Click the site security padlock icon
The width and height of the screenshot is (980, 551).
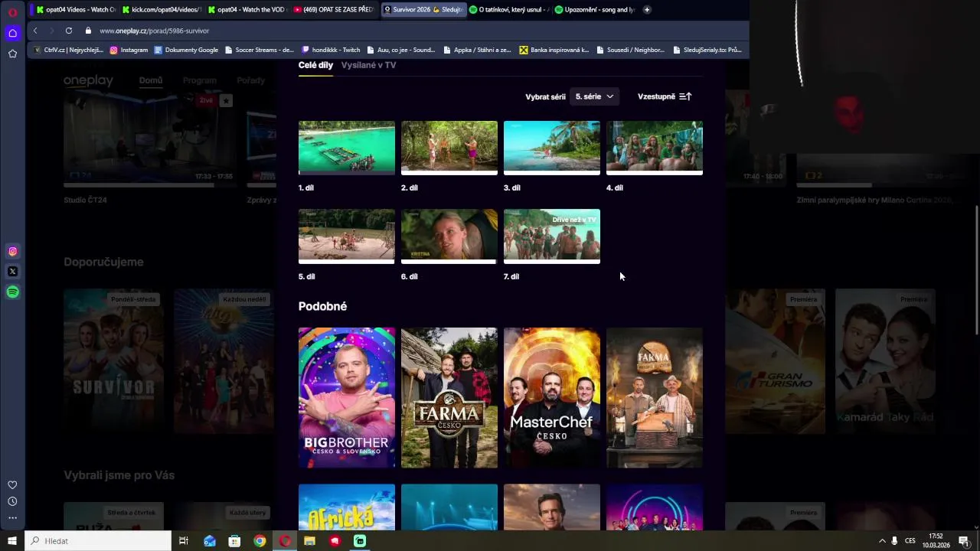[x=88, y=31]
